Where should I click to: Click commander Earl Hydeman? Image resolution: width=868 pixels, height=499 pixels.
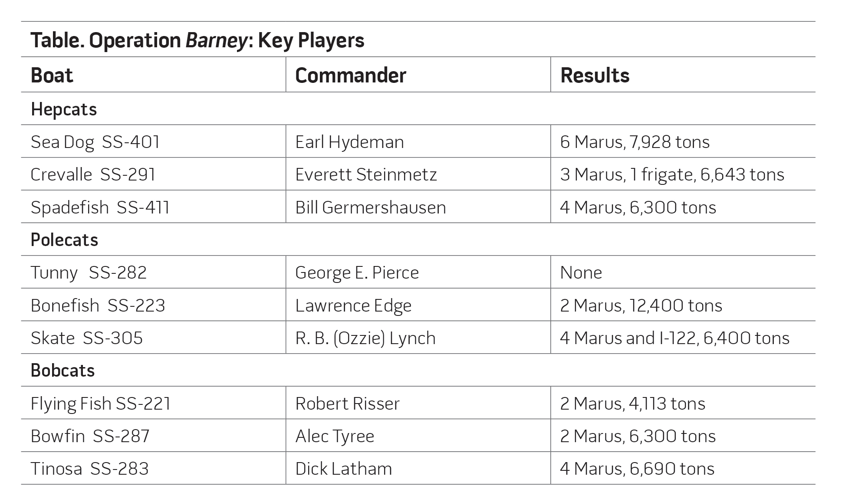tap(349, 142)
